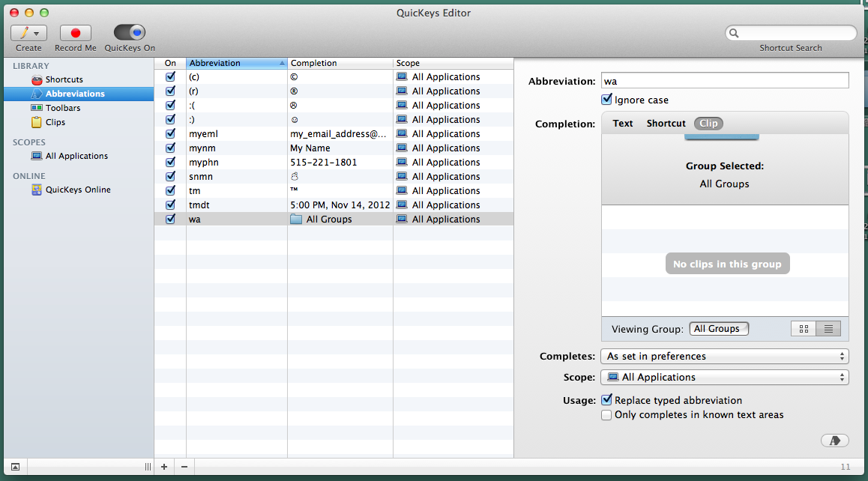
Task: Disable the :) abbreviation checkbox
Action: tap(170, 120)
